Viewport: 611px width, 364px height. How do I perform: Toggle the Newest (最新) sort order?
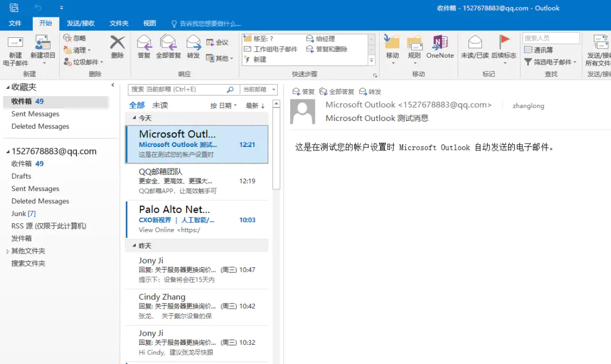click(255, 106)
